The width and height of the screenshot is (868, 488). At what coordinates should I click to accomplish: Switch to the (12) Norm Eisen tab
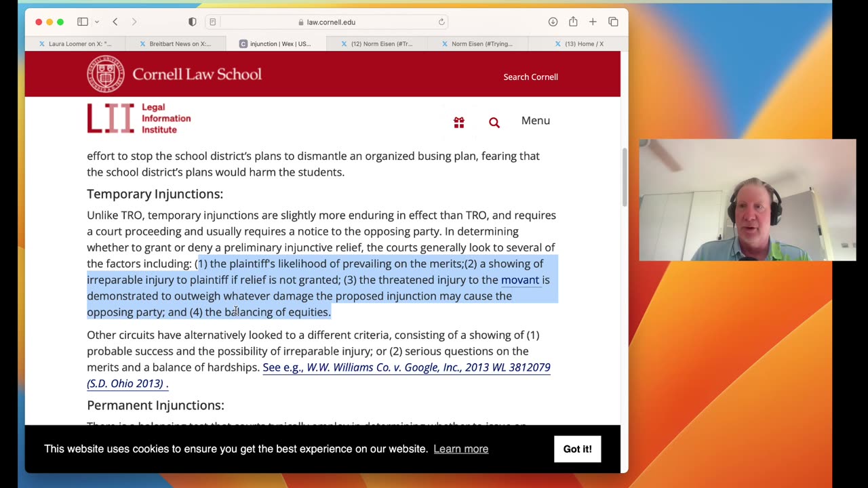coord(376,43)
